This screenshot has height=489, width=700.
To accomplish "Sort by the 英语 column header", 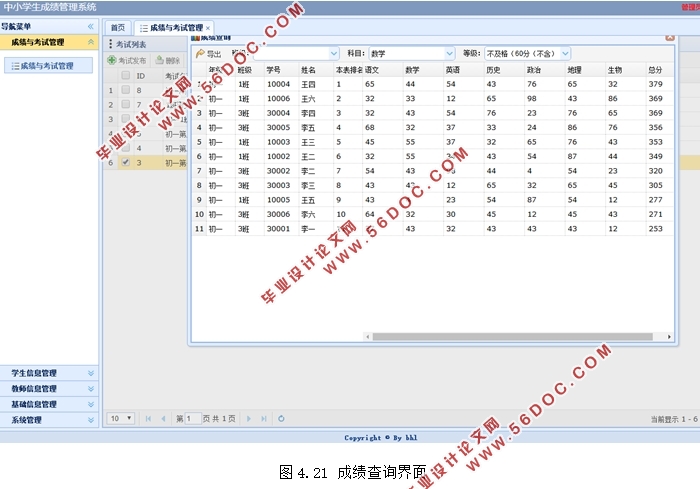I will 463,70.
